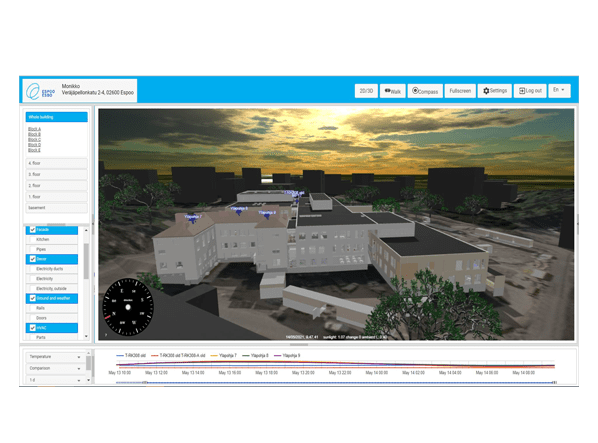This screenshot has width=598, height=443.
Task: Click chart options scrollbar up arrow
Action: point(88,353)
